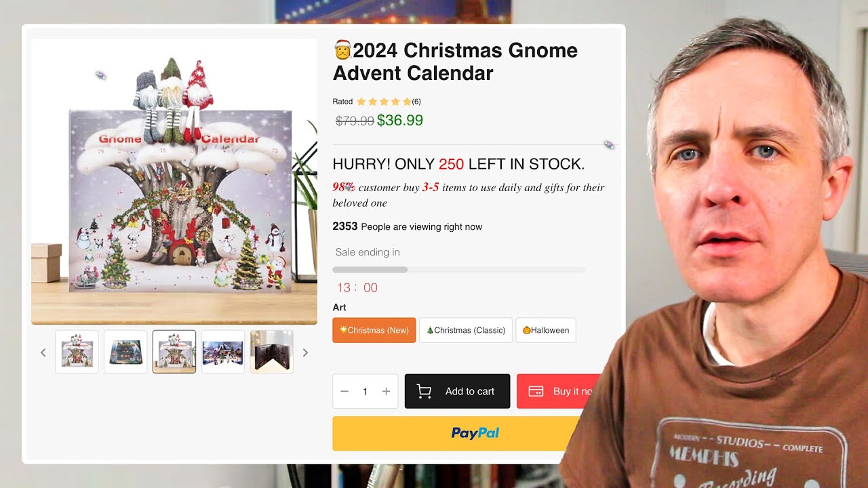The image size is (868, 488).
Task: Open the open-book calendar thumbnail
Action: coord(272,352)
